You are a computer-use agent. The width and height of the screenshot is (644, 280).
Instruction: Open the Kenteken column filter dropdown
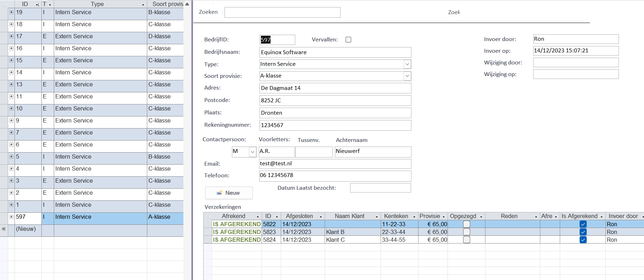[414, 216]
